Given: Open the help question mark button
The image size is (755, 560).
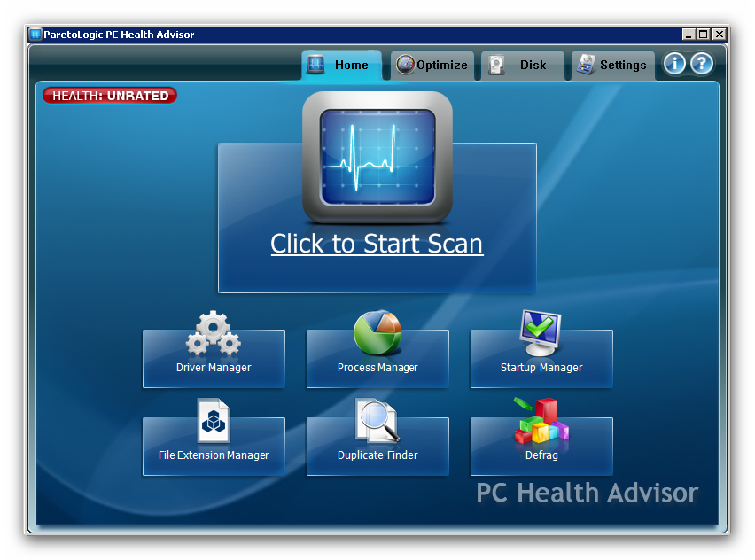Looking at the screenshot, I should tap(702, 64).
